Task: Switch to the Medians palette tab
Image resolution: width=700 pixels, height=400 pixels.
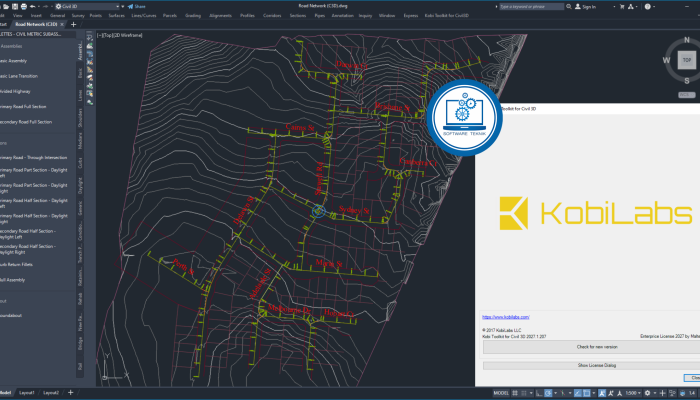Action: [80, 141]
